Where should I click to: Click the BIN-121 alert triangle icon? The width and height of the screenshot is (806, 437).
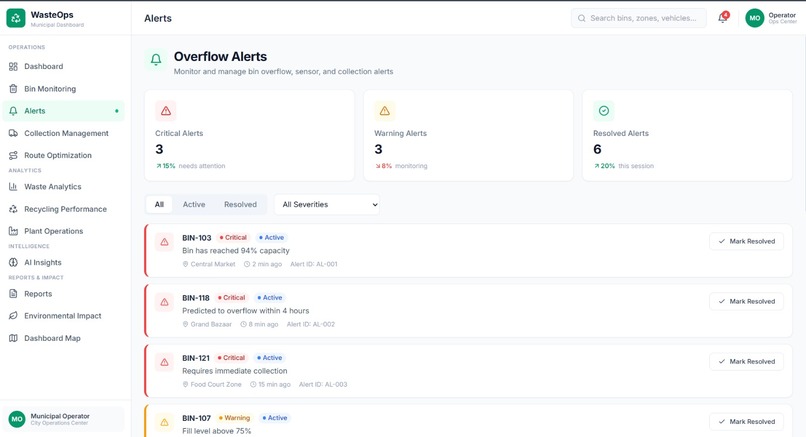pos(164,362)
